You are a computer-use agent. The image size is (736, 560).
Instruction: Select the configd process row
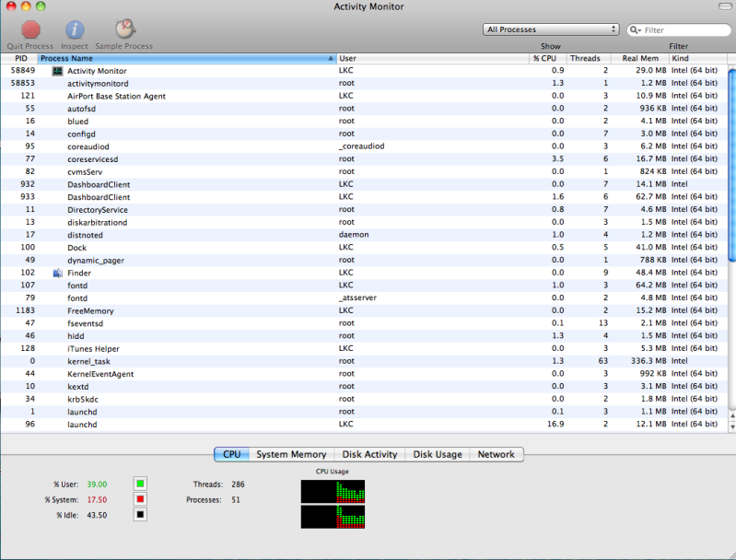coord(364,134)
